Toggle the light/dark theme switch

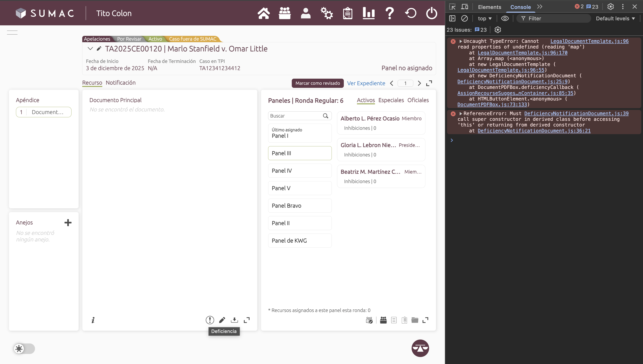pos(24,348)
